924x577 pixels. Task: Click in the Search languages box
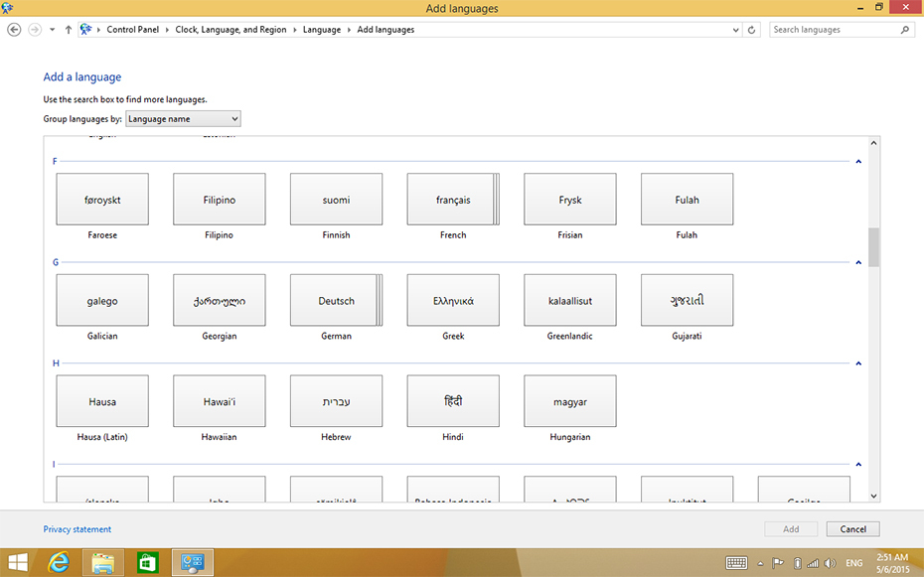[x=835, y=30]
